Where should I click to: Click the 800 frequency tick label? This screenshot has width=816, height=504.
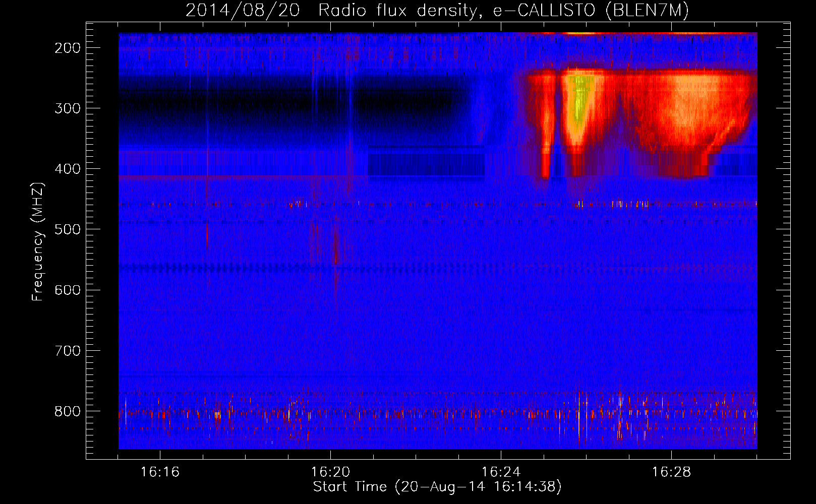pyautogui.click(x=68, y=411)
